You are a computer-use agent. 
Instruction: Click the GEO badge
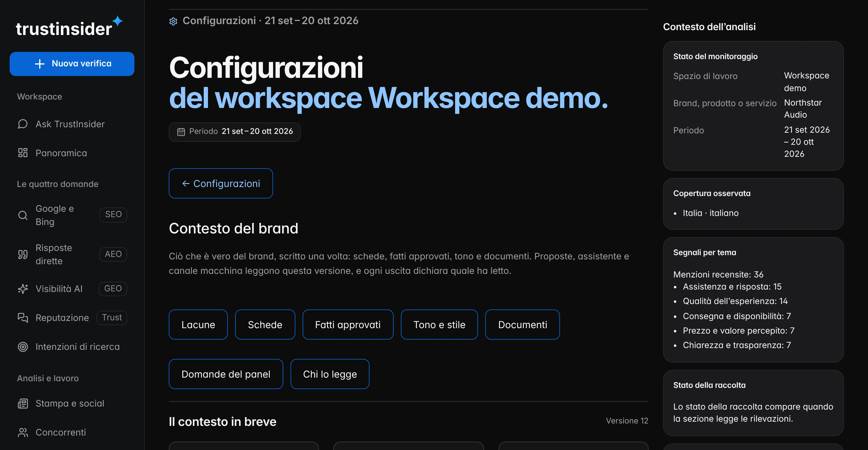[x=113, y=289]
